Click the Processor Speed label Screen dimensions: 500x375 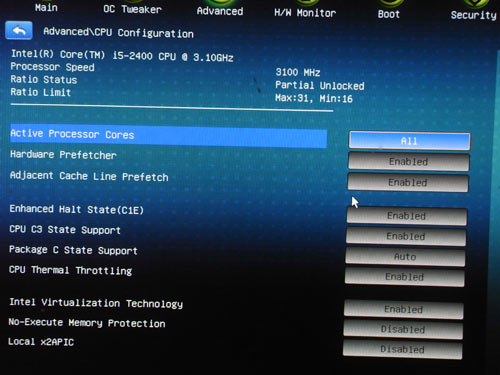(52, 67)
